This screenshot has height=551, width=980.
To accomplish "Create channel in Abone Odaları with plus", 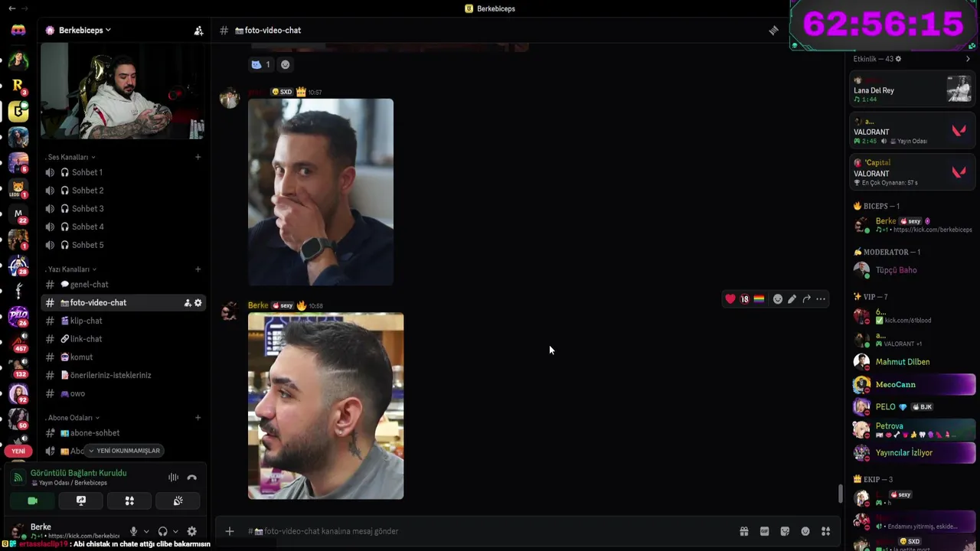I will 198,418.
